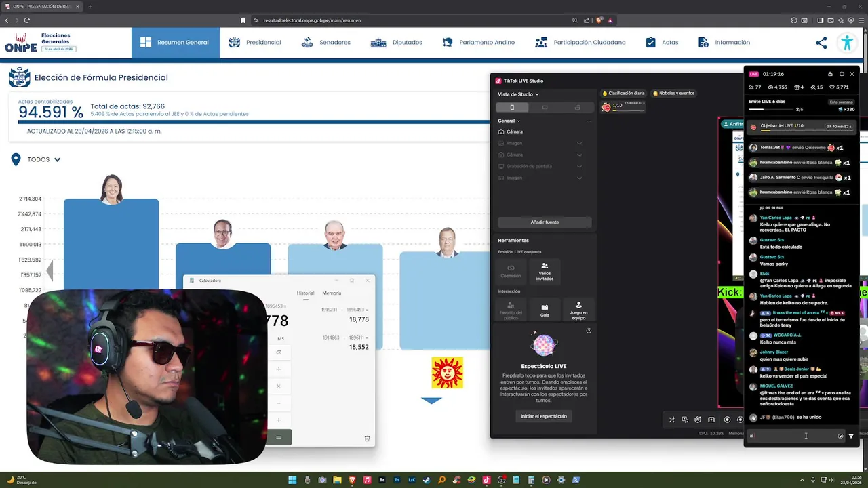The image size is (868, 488).
Task: Open the Guía interaction tool
Action: coord(545,310)
